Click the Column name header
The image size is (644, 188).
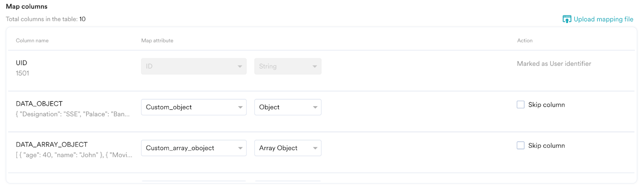click(x=32, y=40)
